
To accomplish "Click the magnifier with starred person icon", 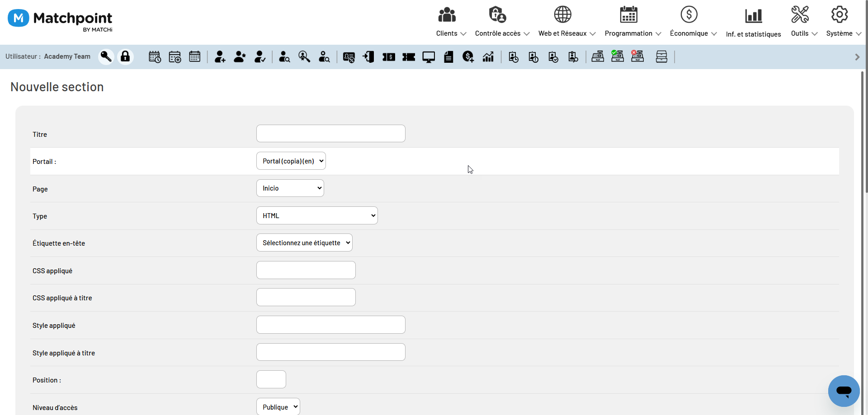I will (304, 57).
